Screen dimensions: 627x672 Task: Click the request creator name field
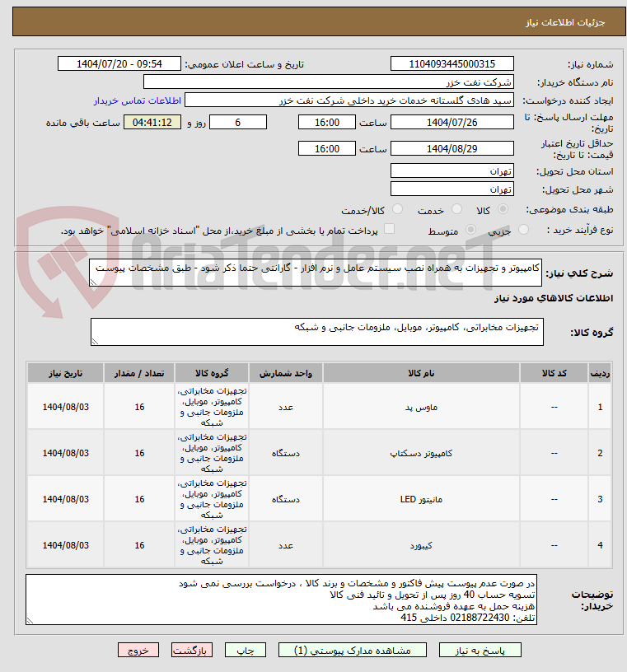[349, 100]
